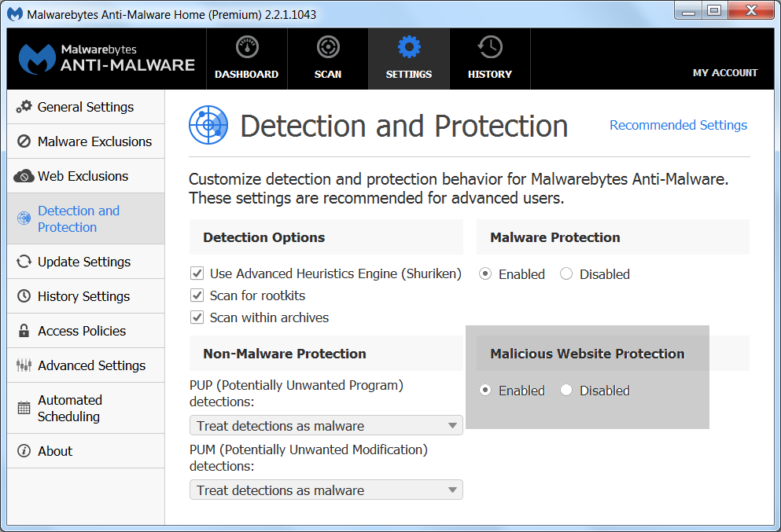Open Advanced Settings page

[x=86, y=365]
